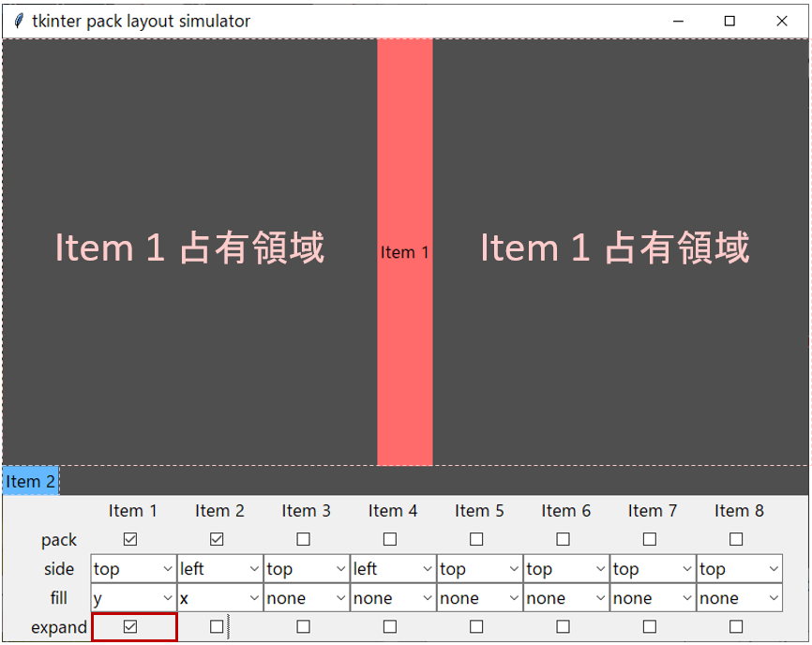Viewport: 812px width, 645px height.
Task: Enable the pack checkbox for Item 5
Action: pyautogui.click(x=476, y=539)
